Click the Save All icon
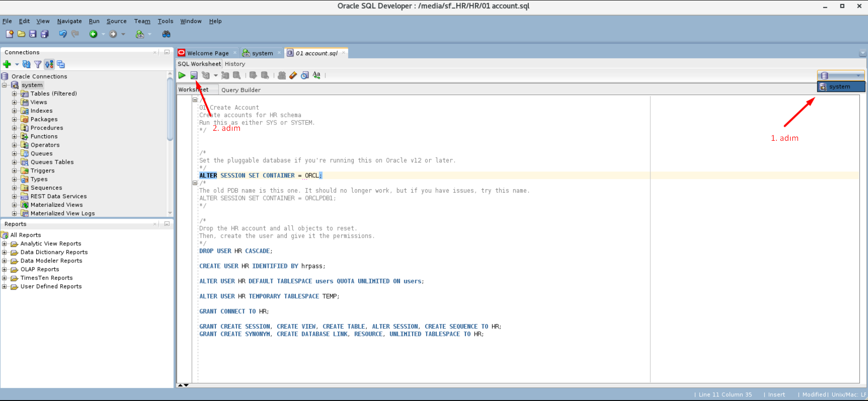 (x=44, y=34)
